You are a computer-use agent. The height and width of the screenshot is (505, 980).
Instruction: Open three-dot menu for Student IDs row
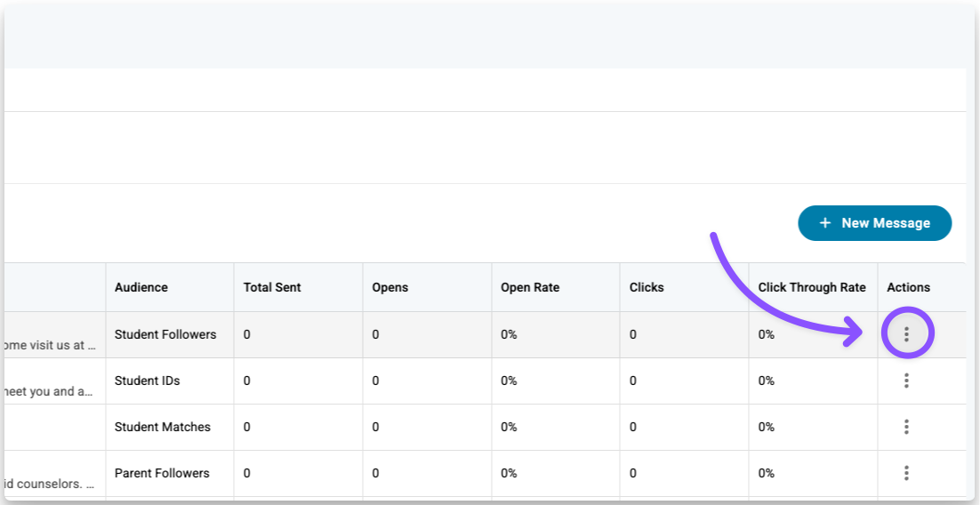(906, 381)
